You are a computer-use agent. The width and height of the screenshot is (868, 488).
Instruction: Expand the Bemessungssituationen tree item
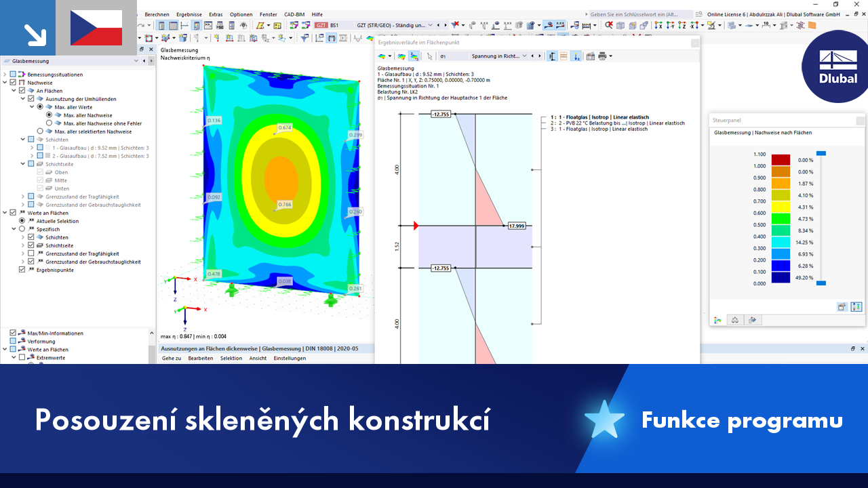coord(5,75)
